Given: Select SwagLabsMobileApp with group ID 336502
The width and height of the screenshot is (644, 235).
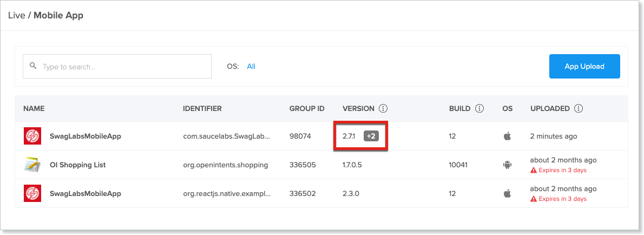Looking at the screenshot, I should 86,193.
